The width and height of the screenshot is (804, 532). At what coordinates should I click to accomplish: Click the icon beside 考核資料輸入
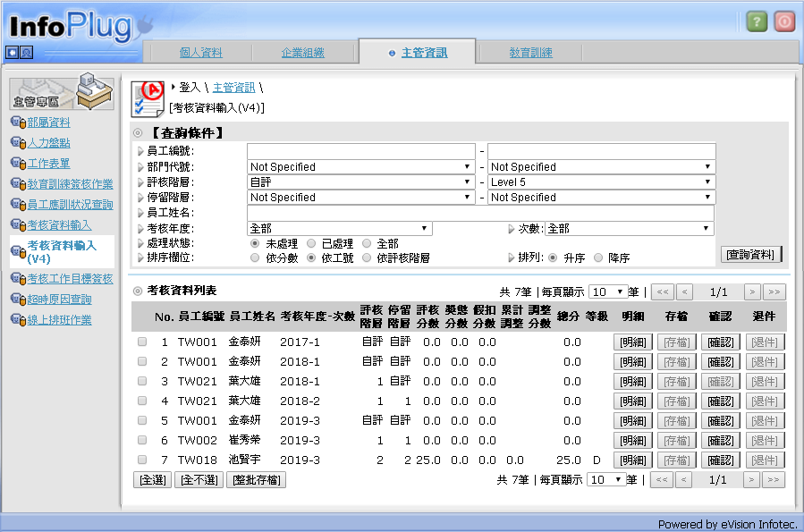coord(18,225)
